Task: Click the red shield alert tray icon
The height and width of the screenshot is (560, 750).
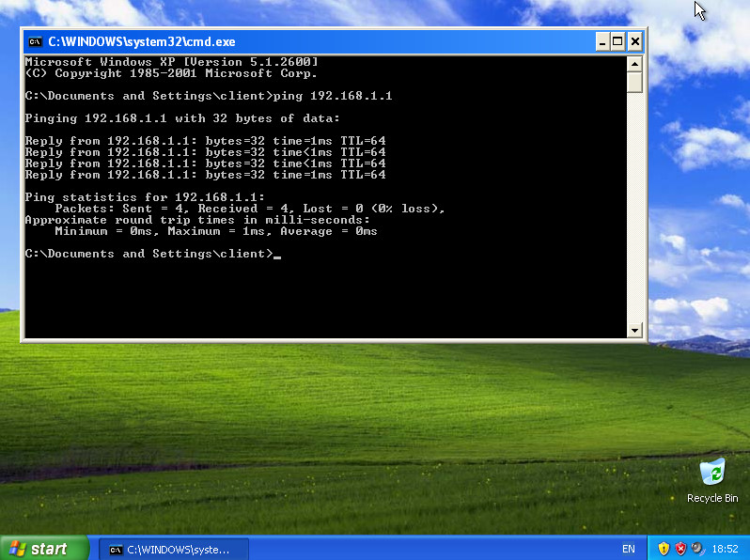Action: tap(680, 549)
